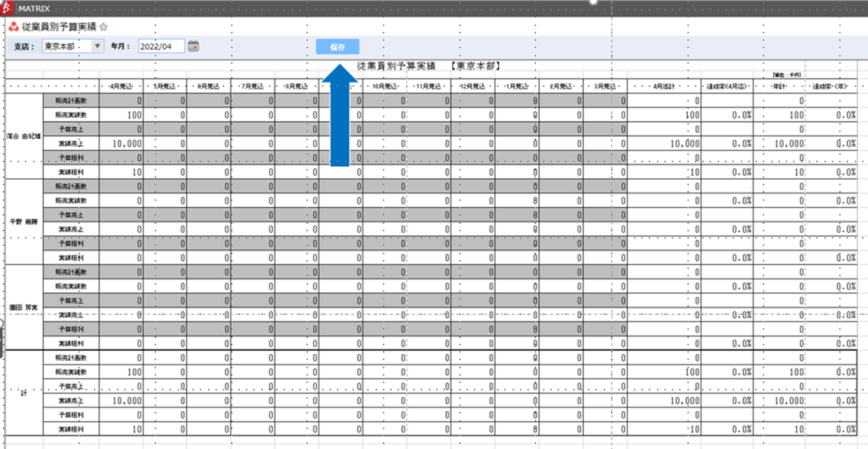Click 落合's 販売実績数 cell under 5月見込
868x449 pixels.
click(165, 115)
